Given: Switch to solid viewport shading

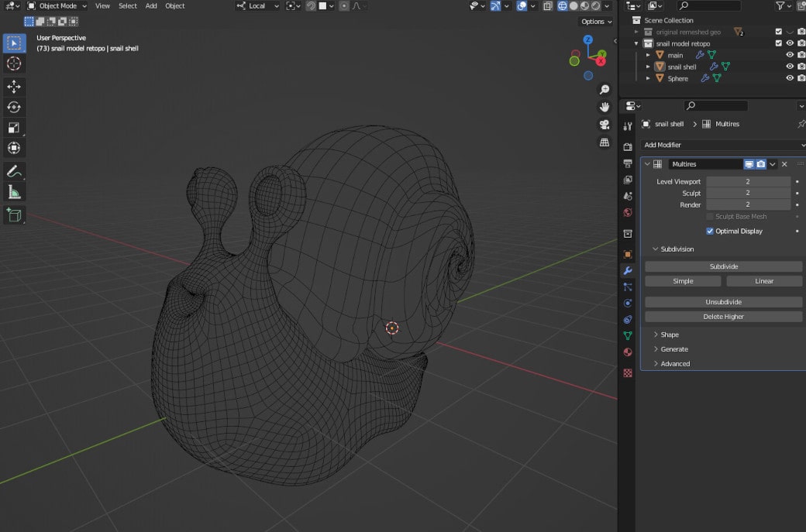Looking at the screenshot, I should [573, 6].
